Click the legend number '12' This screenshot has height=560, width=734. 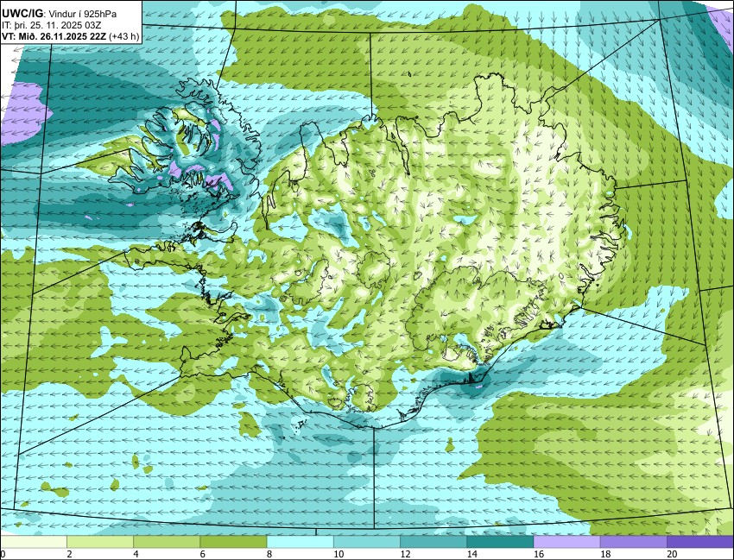405,554
